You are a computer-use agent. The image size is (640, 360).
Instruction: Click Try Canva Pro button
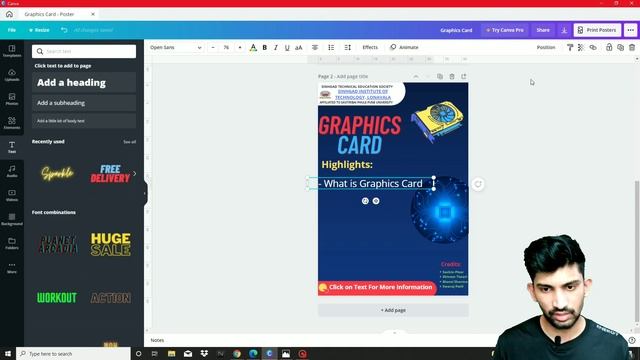pyautogui.click(x=505, y=30)
